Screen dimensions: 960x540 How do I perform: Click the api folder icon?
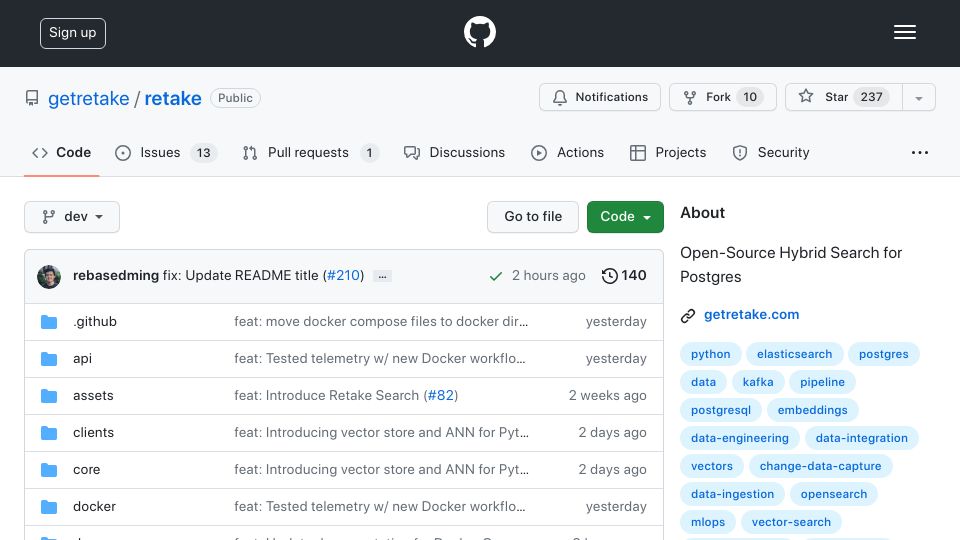click(49, 359)
